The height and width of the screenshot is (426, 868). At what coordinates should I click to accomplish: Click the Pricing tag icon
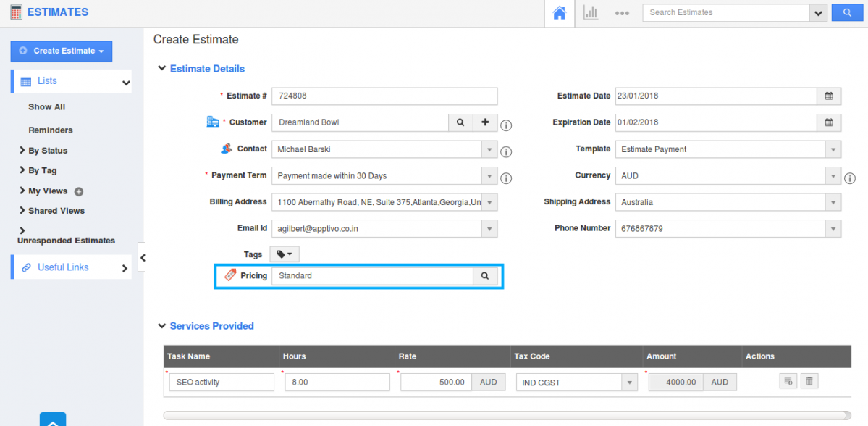point(229,275)
